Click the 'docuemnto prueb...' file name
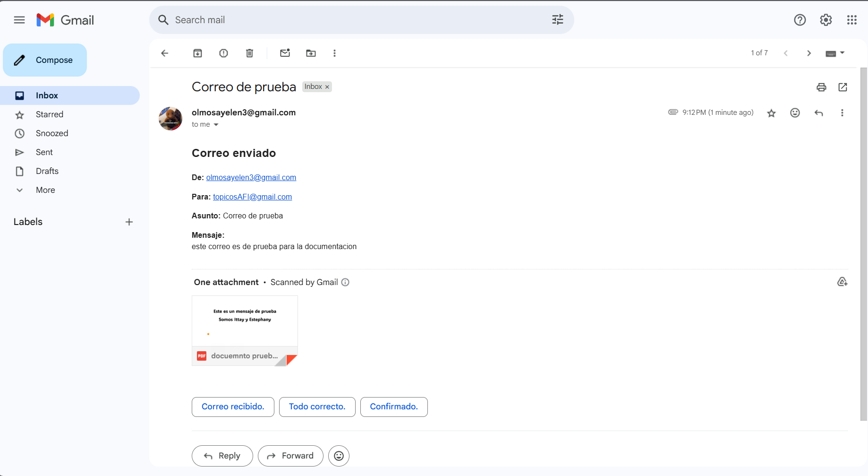868x476 pixels. coord(245,356)
